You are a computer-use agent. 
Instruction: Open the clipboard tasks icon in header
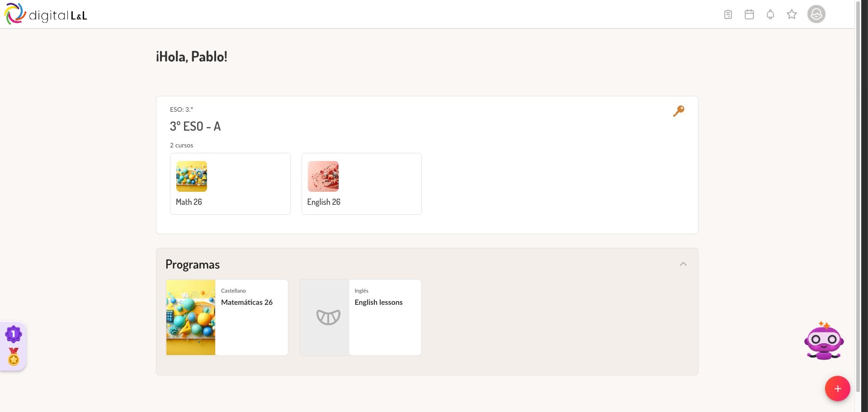click(x=728, y=14)
